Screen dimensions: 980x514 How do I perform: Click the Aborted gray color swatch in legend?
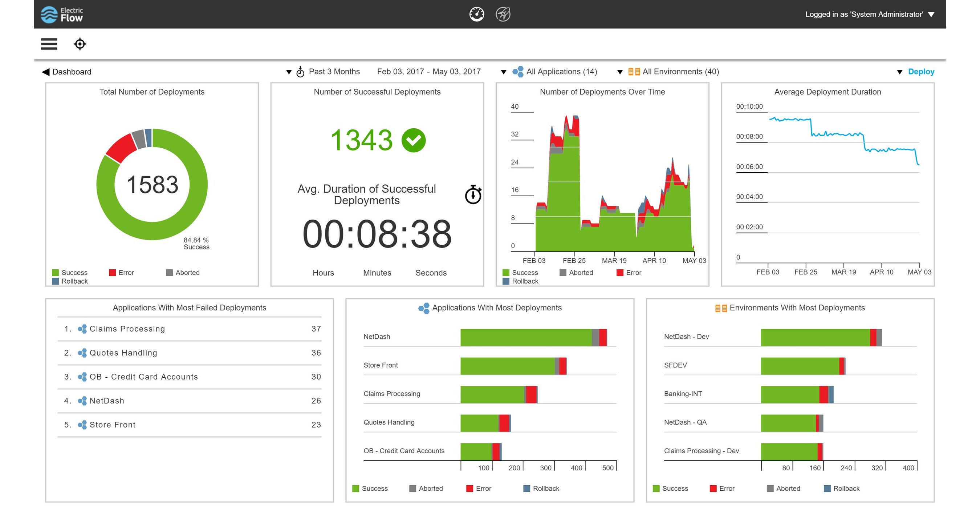[169, 273]
